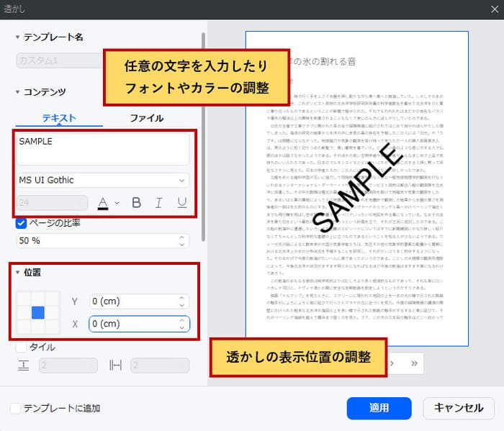The image size is (504, 431).
Task: Go to last preview page
Action: [x=415, y=363]
